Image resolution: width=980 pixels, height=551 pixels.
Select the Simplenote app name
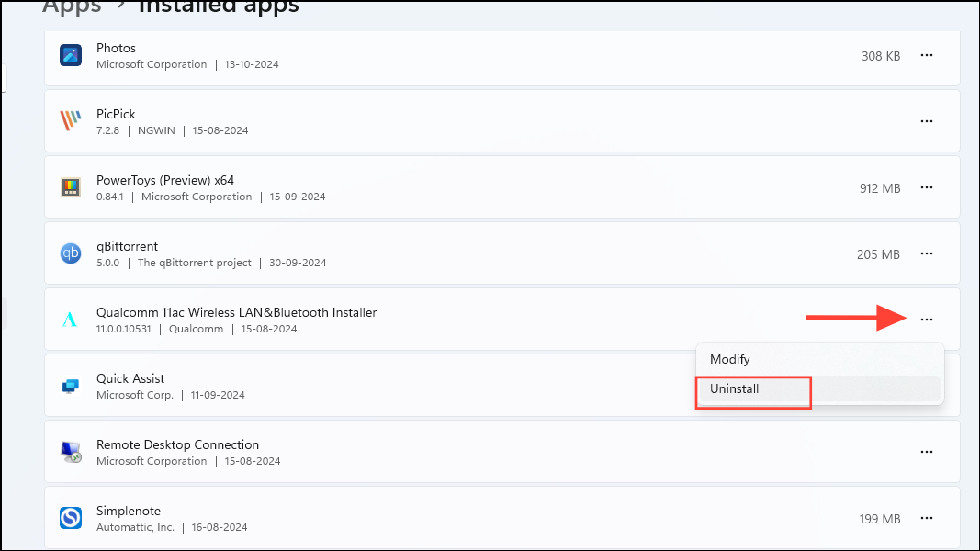[x=128, y=511]
